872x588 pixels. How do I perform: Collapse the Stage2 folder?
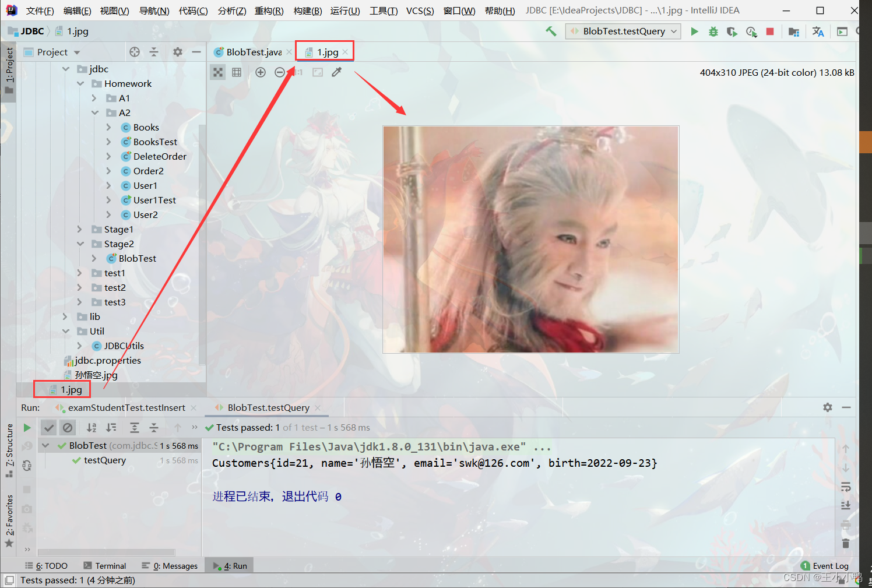pos(80,244)
